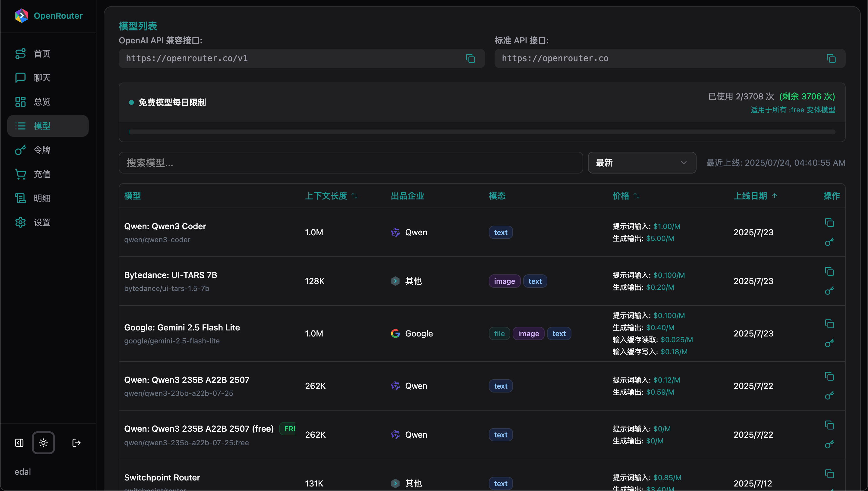The image size is (868, 491).
Task: Click the logout icon
Action: click(77, 443)
